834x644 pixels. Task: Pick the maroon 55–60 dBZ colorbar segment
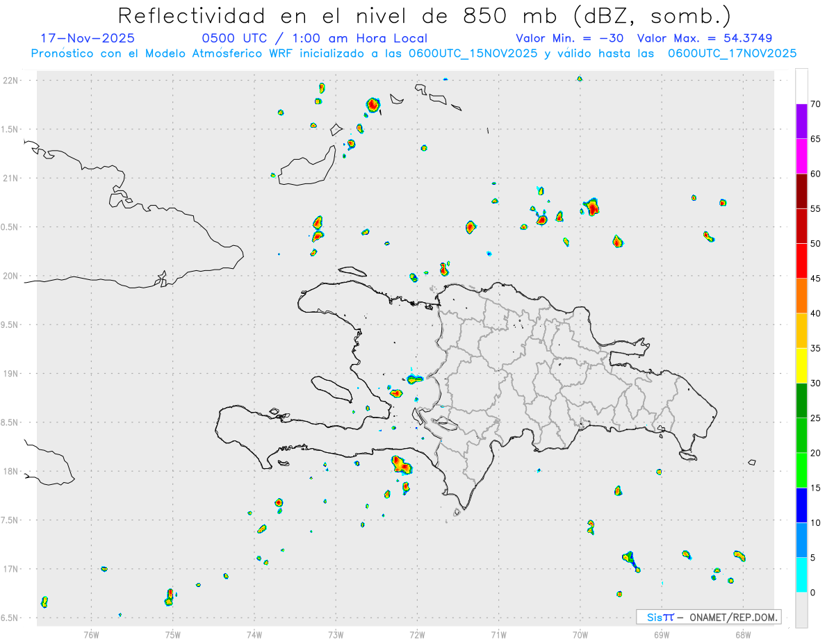tap(801, 192)
